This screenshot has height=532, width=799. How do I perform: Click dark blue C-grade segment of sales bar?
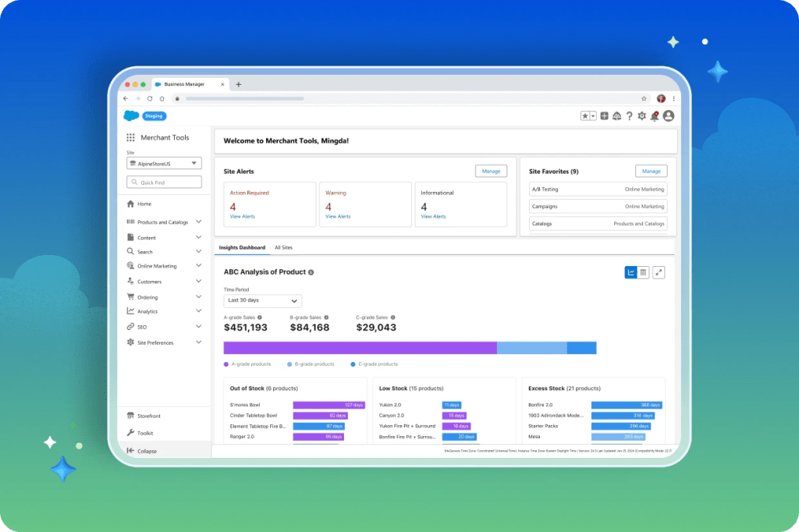[581, 348]
